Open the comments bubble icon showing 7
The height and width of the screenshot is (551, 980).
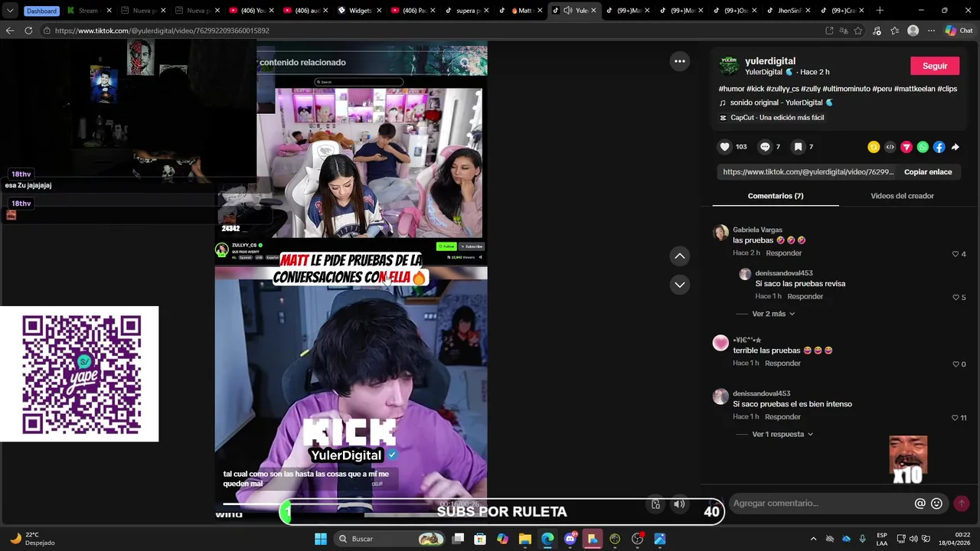click(x=765, y=147)
